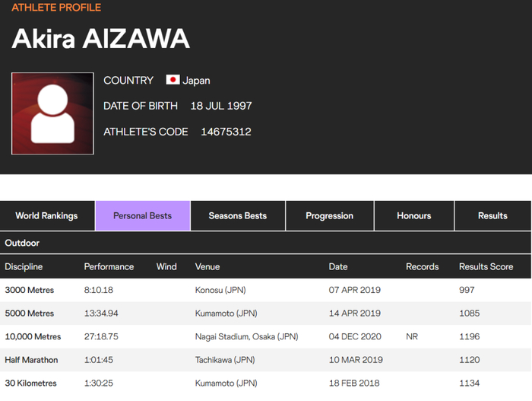Click the 10,000 Metres discipline entry
Screen dimensions: 532x401
coord(33,336)
